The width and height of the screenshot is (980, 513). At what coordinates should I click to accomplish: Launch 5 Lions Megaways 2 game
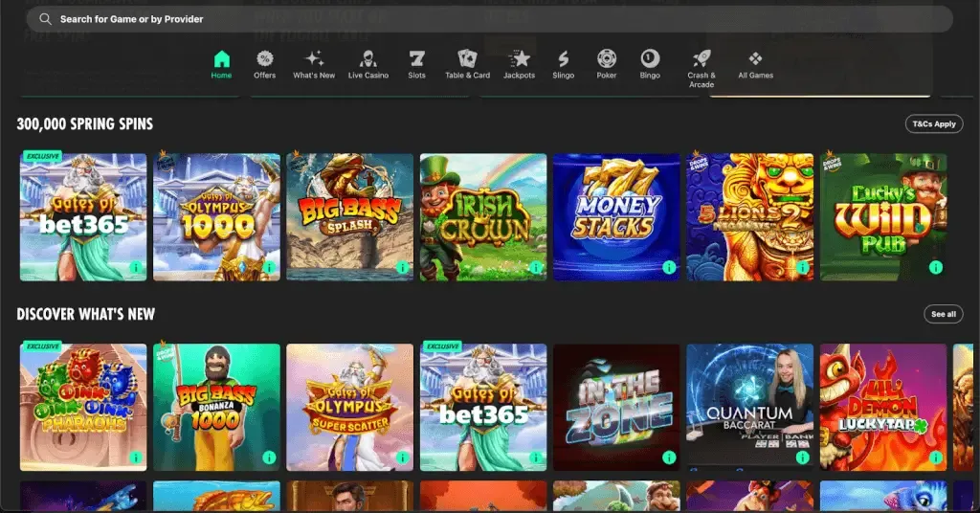750,217
